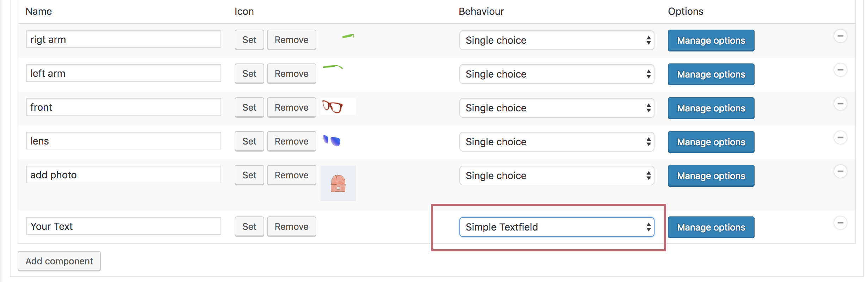
Task: Click the beanie hat icon thumbnail
Action: click(x=338, y=183)
